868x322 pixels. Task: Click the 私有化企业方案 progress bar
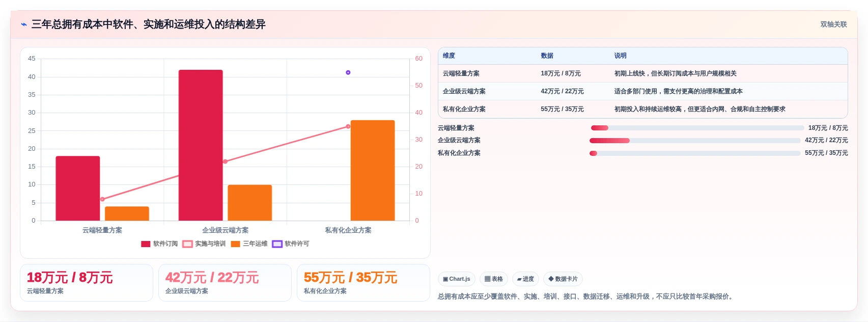(x=695, y=153)
